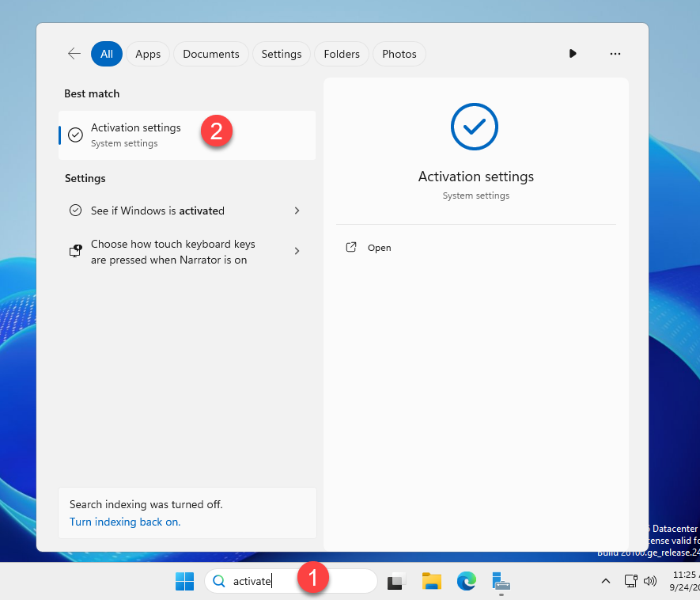The width and height of the screenshot is (700, 600).
Task: Open the Start menu
Action: (184, 580)
